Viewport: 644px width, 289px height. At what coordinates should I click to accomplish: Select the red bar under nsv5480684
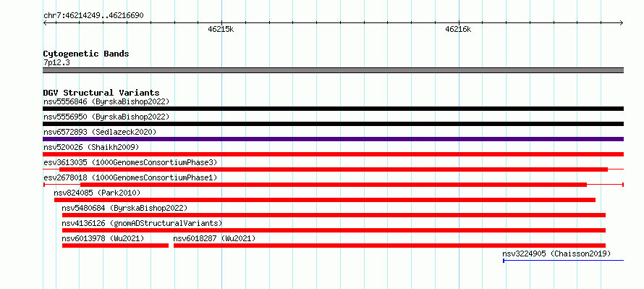pos(334,215)
